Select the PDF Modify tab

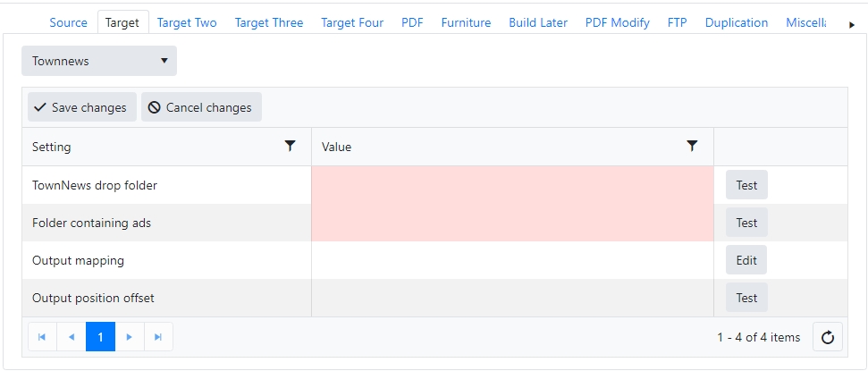click(617, 22)
